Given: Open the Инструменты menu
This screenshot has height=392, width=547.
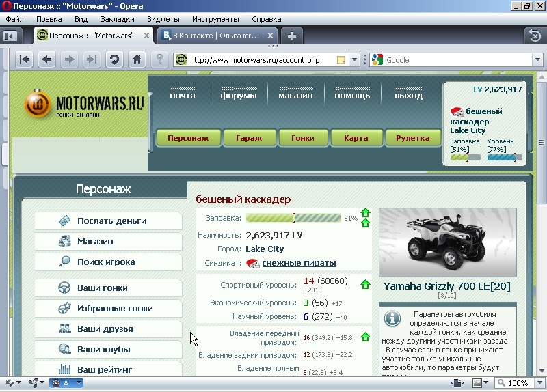Looking at the screenshot, I should 215,19.
